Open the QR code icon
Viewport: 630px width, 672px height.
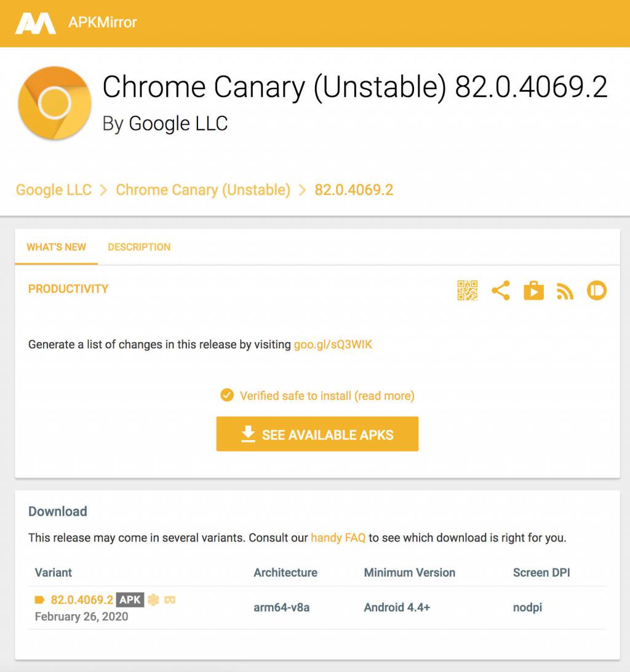tap(468, 290)
